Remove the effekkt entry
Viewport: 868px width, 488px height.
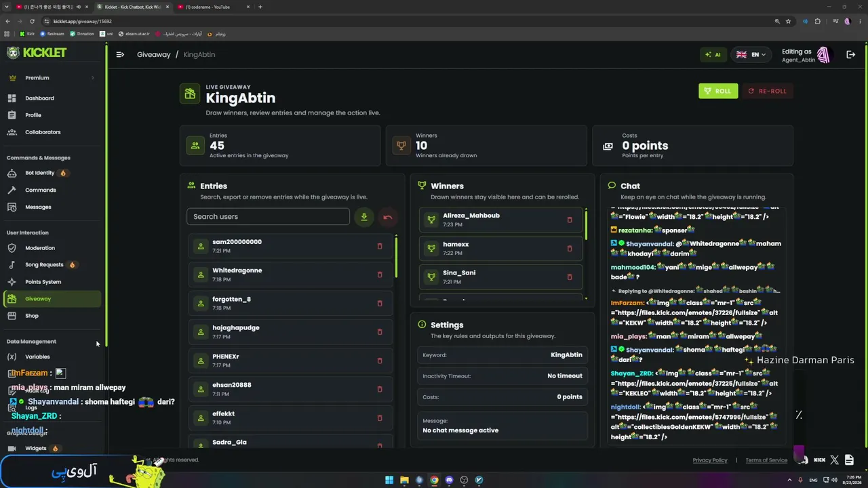[380, 418]
